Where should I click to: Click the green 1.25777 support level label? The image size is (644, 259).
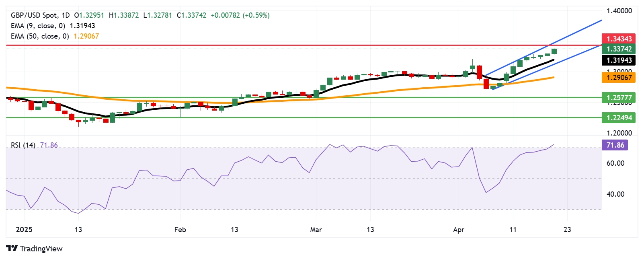tap(619, 97)
